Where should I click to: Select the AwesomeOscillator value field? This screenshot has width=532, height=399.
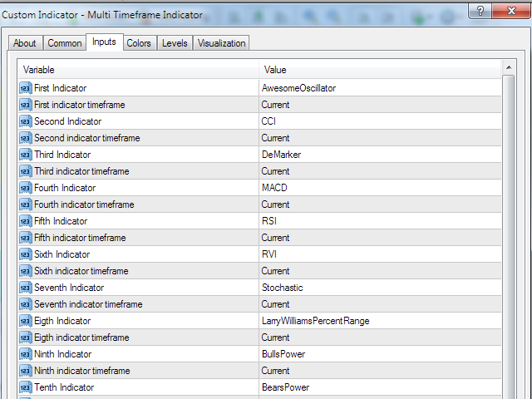(x=379, y=88)
